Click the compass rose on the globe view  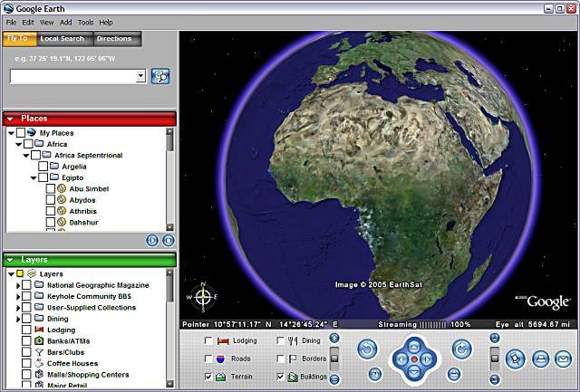[x=203, y=297]
